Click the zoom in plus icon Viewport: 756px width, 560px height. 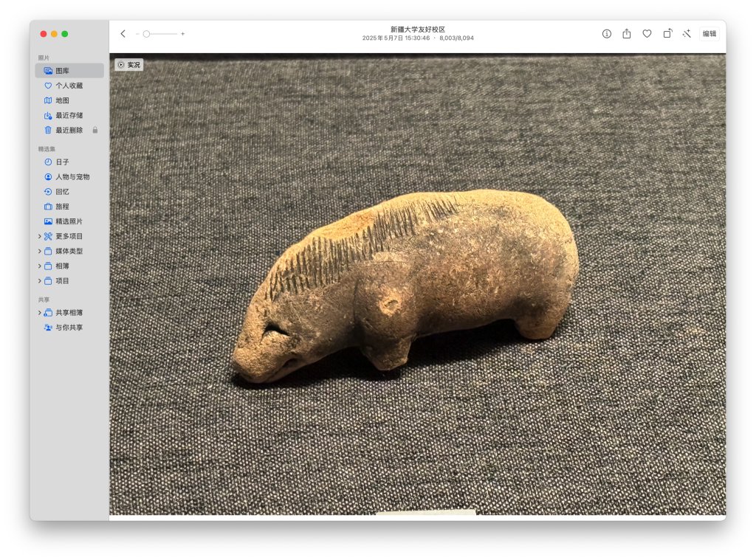click(x=183, y=34)
